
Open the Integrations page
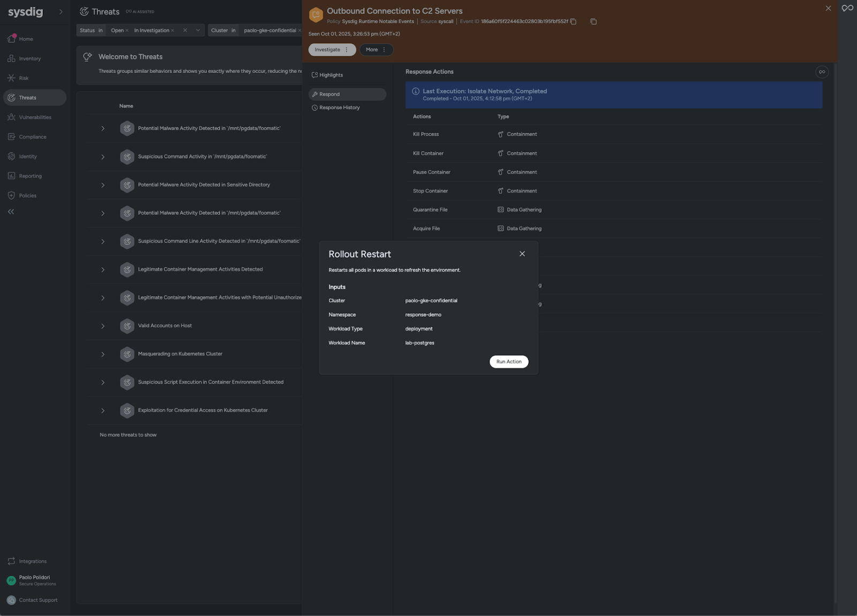[x=32, y=561]
